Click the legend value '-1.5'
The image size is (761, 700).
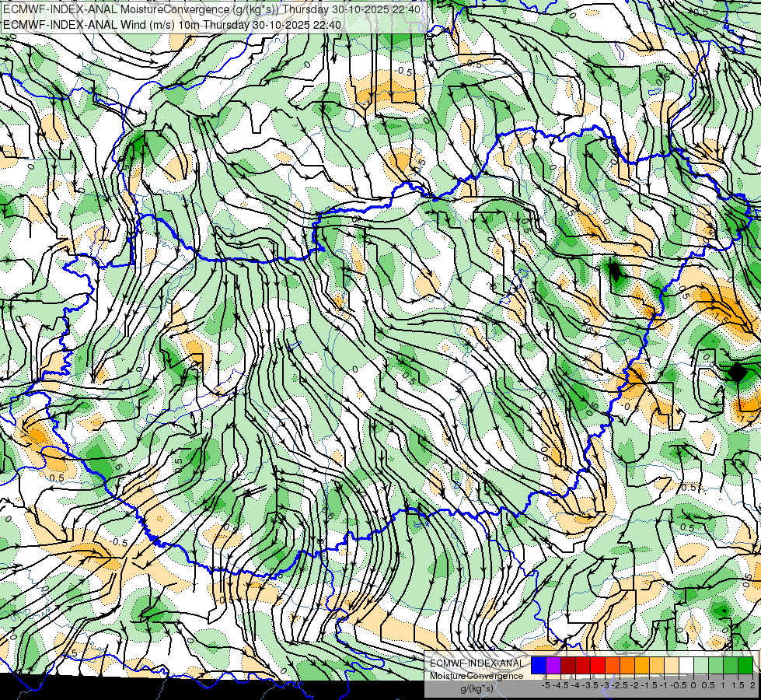click(649, 685)
